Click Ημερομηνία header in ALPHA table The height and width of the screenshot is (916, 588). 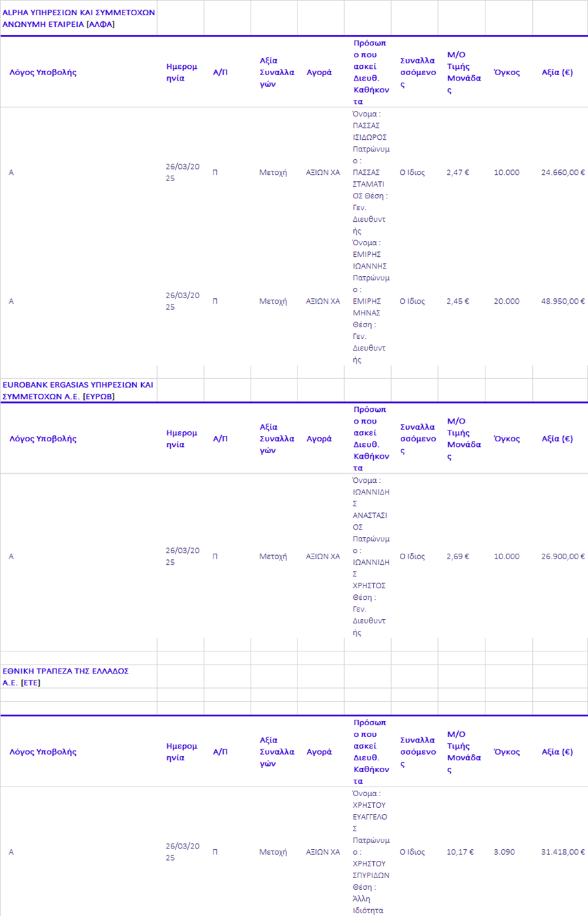coord(182,72)
